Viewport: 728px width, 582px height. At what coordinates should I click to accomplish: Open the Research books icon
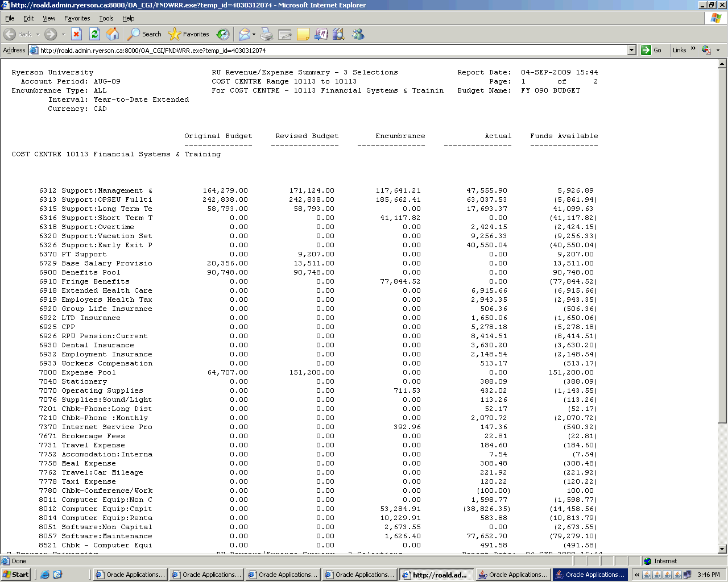tap(339, 34)
